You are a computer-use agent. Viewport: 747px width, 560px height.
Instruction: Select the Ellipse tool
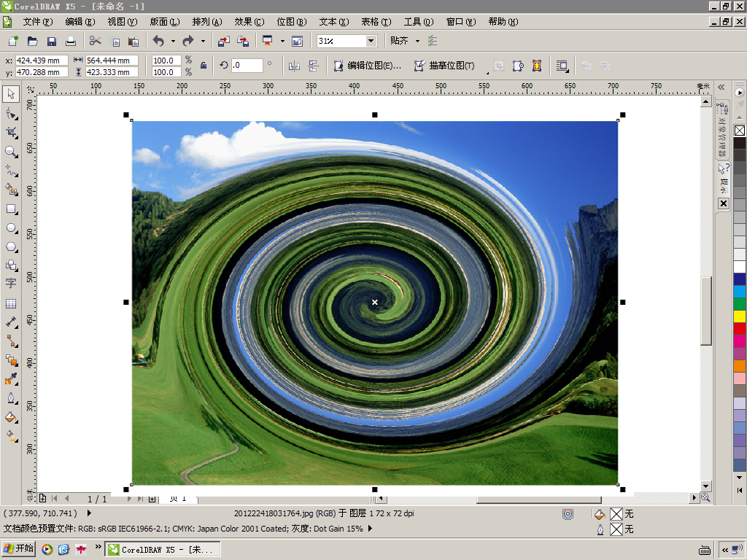coord(11,227)
